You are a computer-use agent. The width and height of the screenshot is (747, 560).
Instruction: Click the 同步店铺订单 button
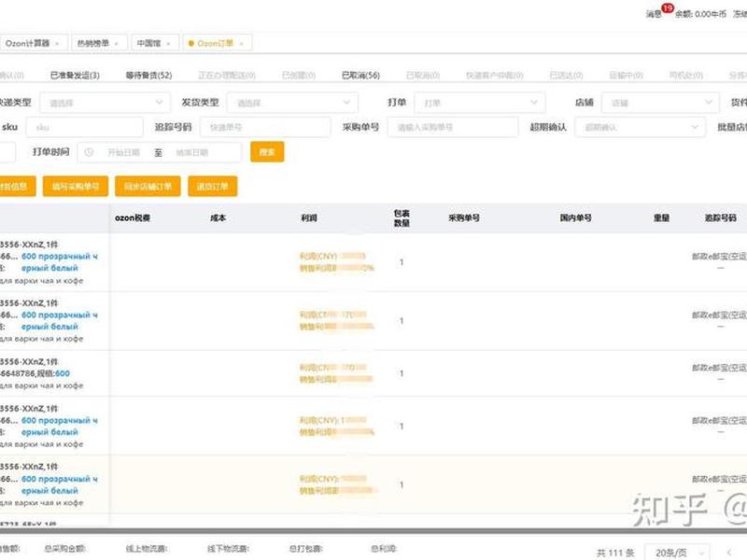pyautogui.click(x=148, y=186)
